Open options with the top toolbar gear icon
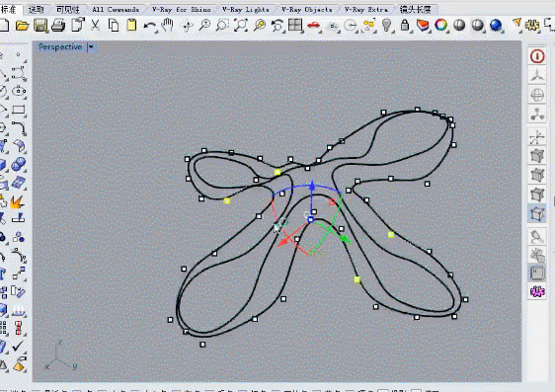The image size is (555, 392). coord(532,25)
